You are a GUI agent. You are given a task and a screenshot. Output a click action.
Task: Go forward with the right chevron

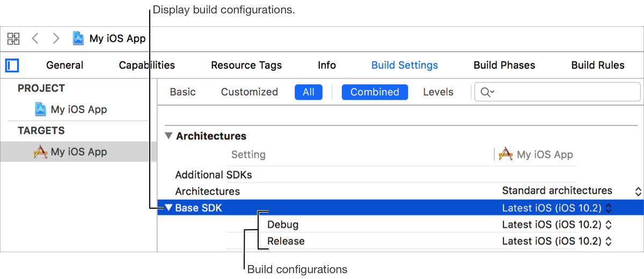click(x=56, y=39)
